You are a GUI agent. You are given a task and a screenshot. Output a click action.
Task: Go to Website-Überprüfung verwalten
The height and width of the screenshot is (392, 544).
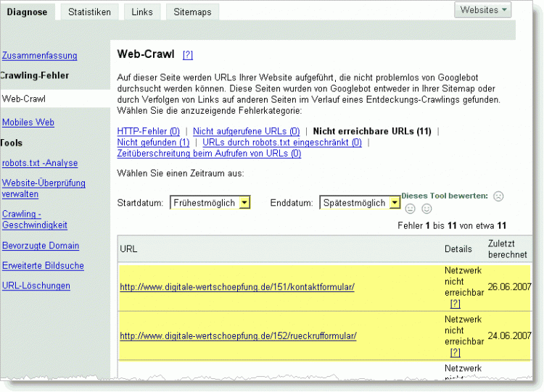pyautogui.click(x=44, y=188)
